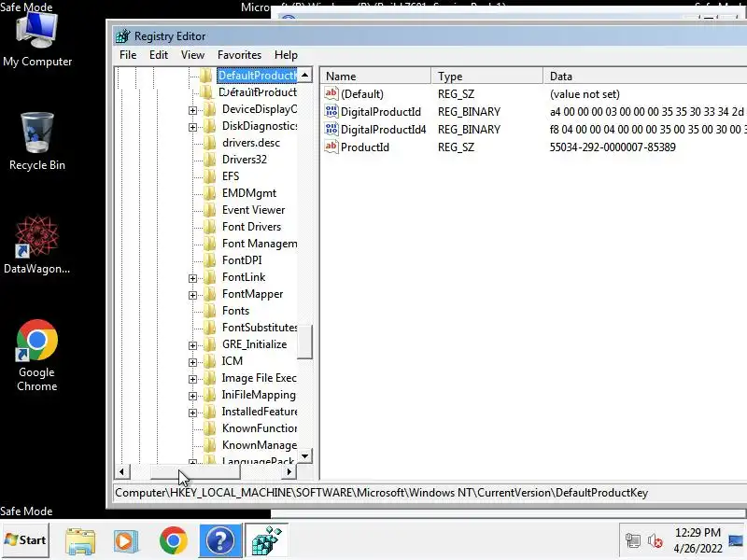Select the FontDPI folder icon

[x=209, y=260]
